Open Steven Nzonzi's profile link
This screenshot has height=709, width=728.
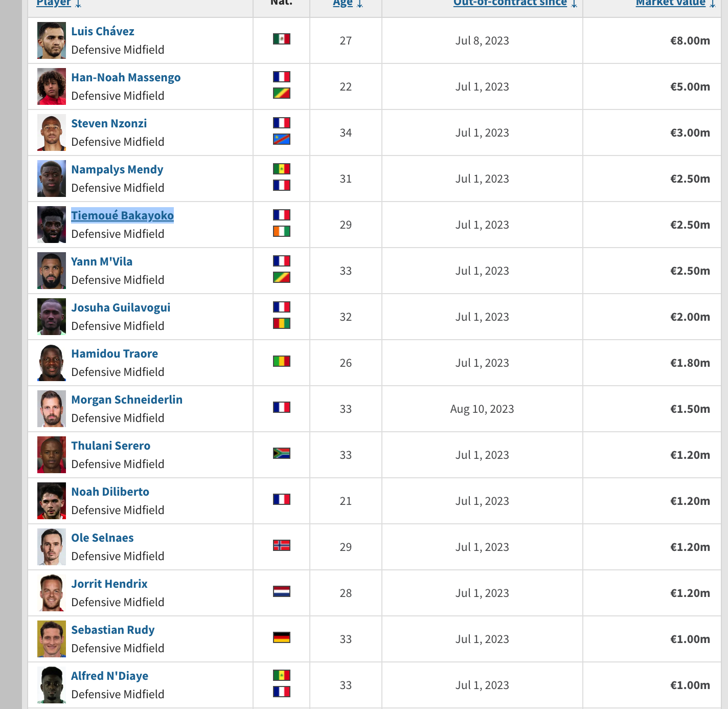[109, 123]
